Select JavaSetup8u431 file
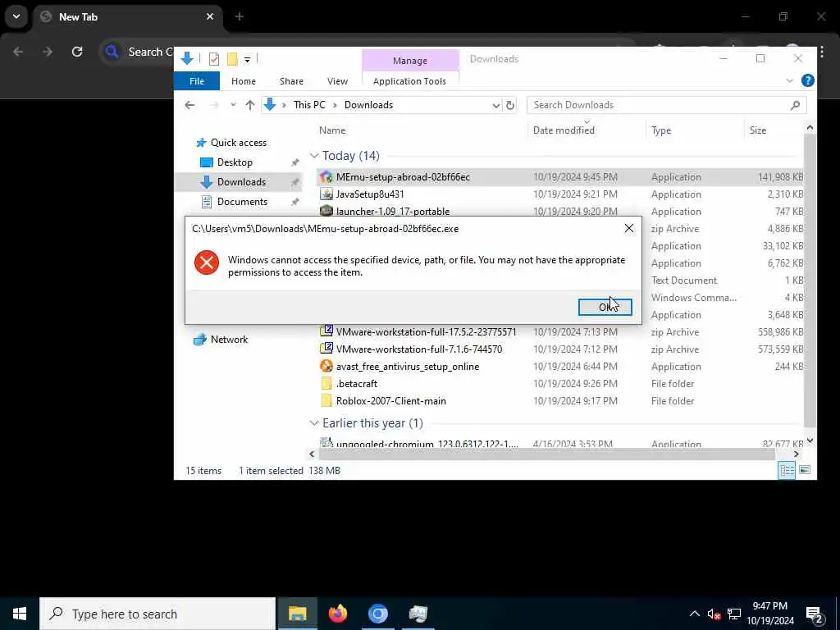This screenshot has width=840, height=630. 370,194
